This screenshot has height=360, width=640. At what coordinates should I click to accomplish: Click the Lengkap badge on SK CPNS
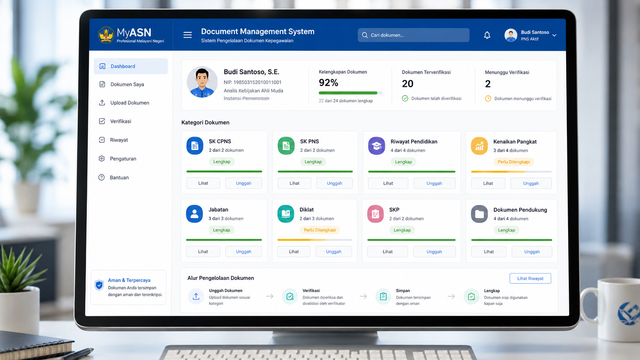[222, 162]
